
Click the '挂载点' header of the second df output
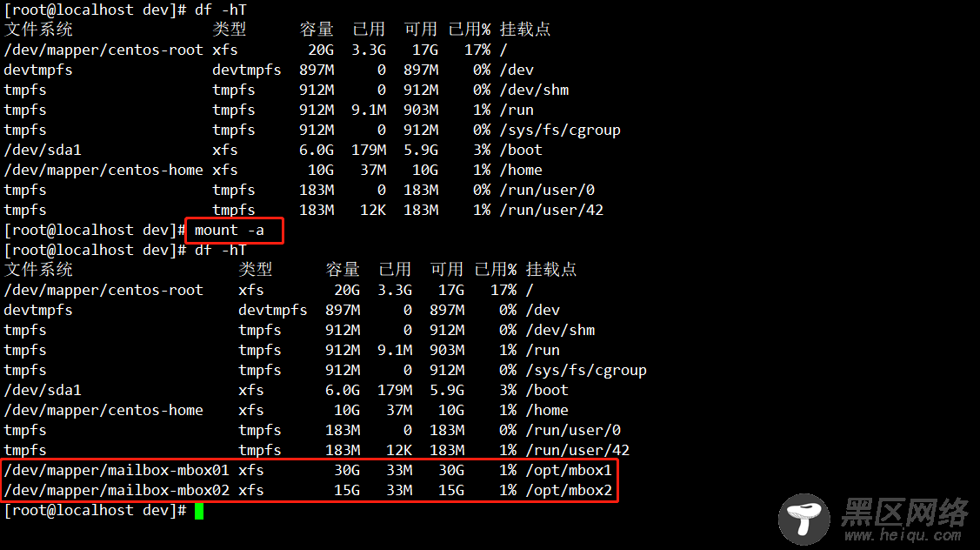click(551, 270)
